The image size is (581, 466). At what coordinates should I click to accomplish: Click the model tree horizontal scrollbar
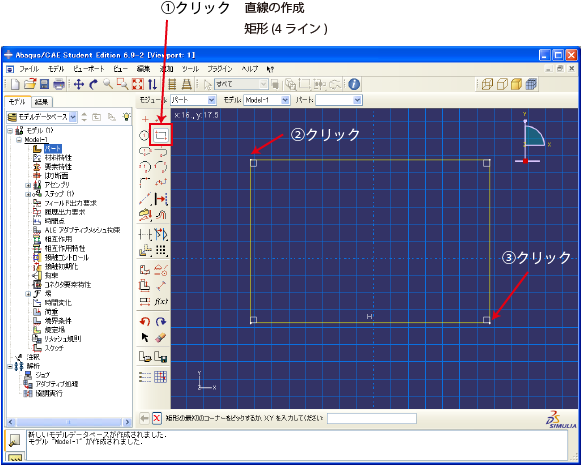tap(69, 422)
